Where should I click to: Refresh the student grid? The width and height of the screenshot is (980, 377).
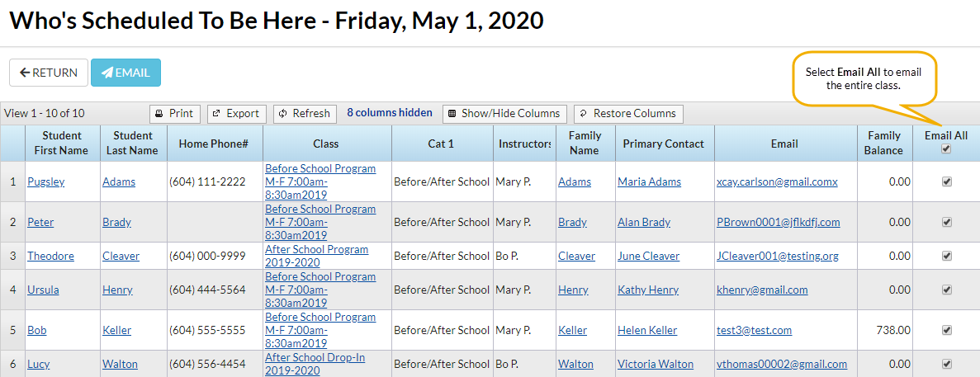(x=305, y=114)
